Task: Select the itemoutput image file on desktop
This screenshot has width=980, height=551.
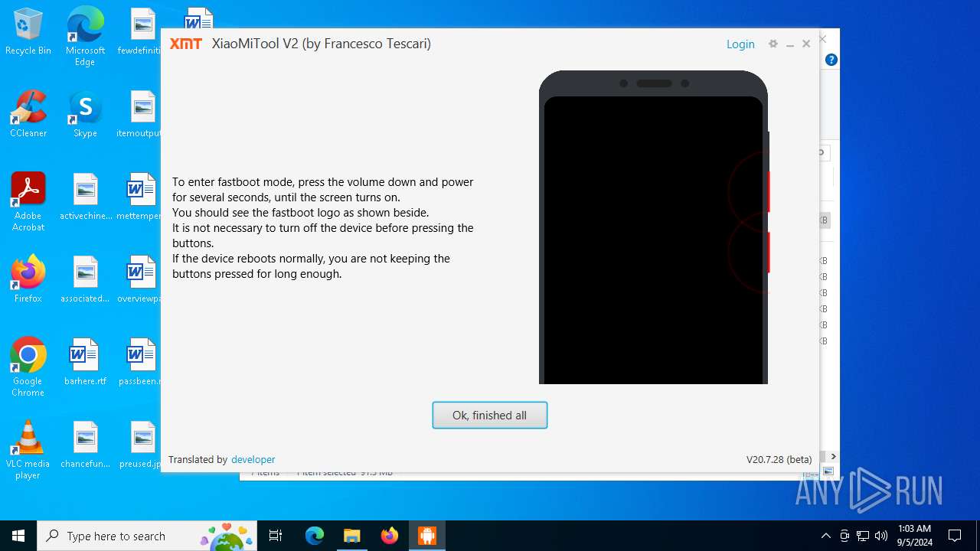Action: point(142,114)
